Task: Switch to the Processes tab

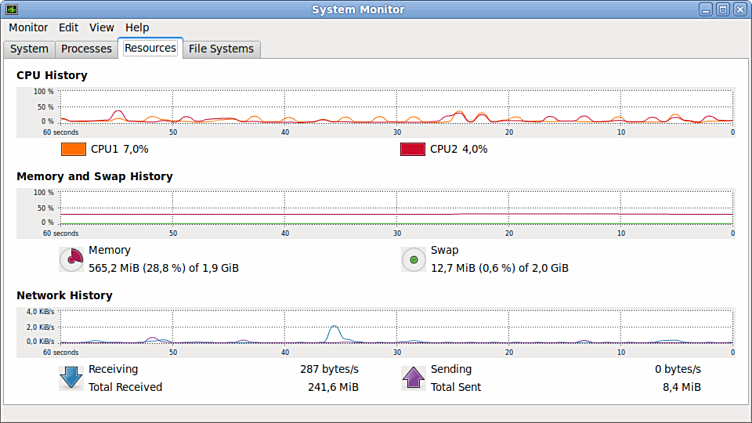Action: click(86, 49)
